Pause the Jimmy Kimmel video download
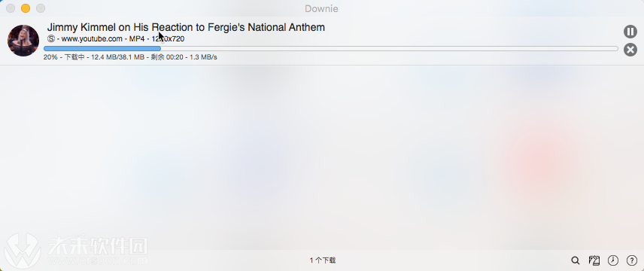 click(x=630, y=32)
